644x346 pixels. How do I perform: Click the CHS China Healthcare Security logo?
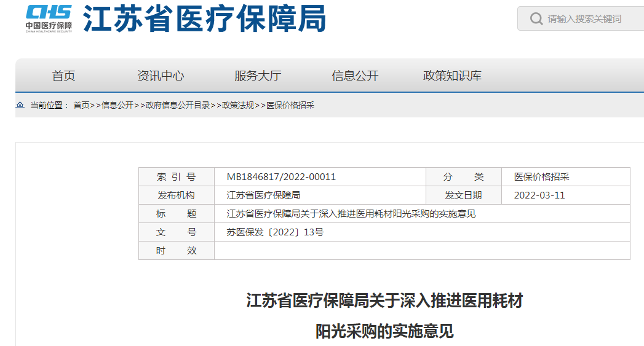pyautogui.click(x=49, y=19)
